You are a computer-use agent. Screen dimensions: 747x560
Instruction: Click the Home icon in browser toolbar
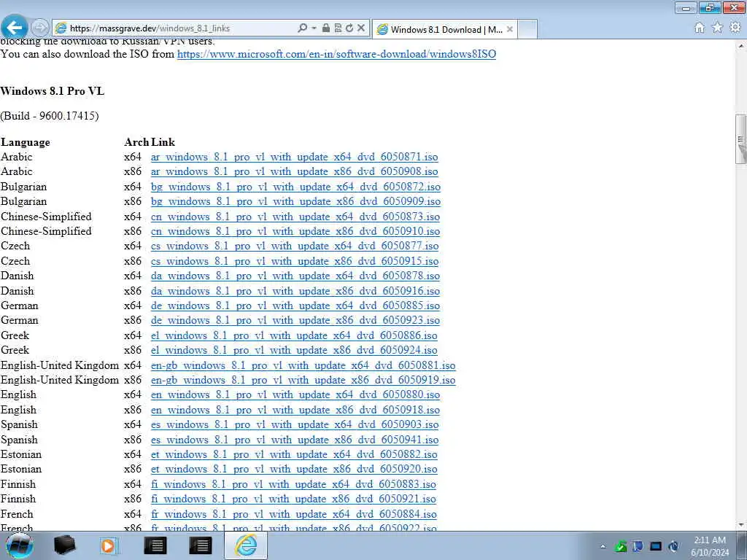pyautogui.click(x=700, y=28)
